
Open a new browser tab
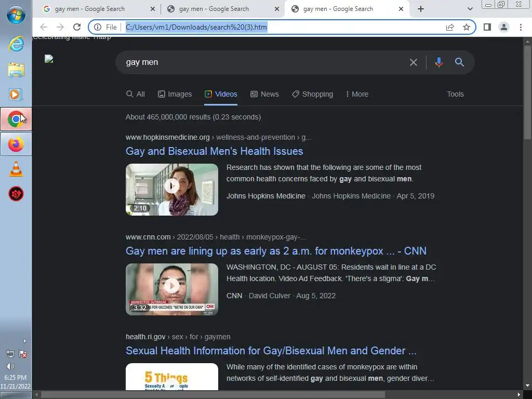421,9
